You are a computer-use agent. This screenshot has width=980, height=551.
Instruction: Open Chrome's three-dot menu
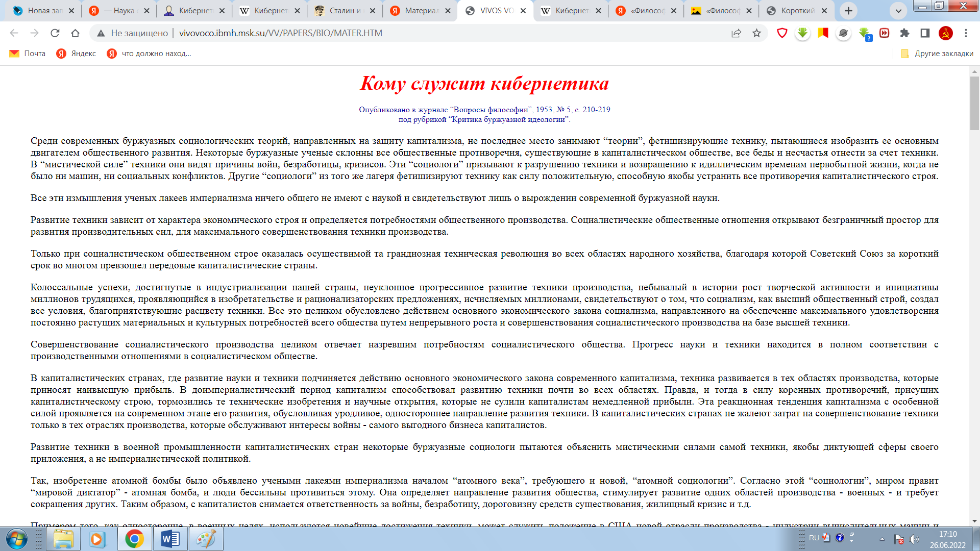[x=966, y=33]
